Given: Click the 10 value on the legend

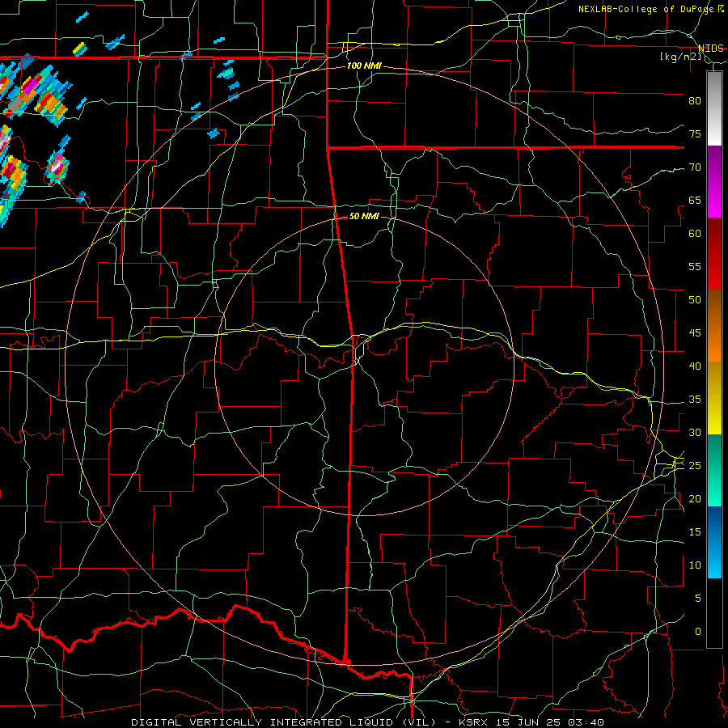Looking at the screenshot, I should (x=695, y=565).
